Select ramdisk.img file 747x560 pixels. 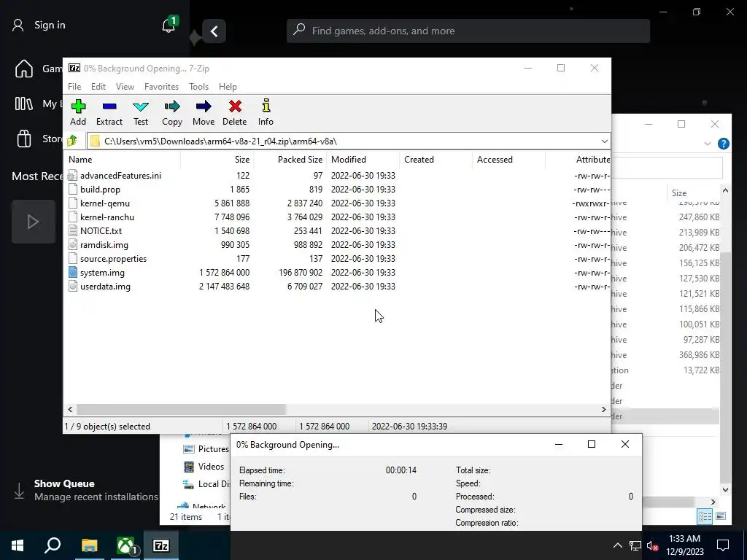point(104,245)
